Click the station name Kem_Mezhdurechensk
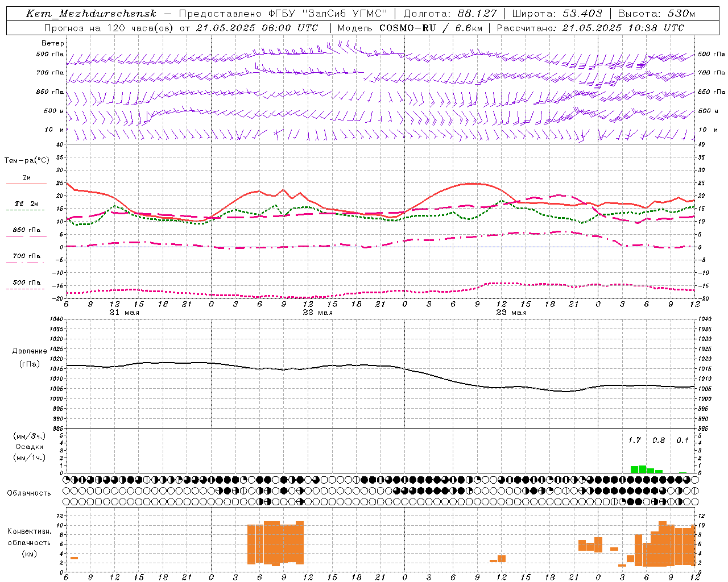 (x=91, y=14)
